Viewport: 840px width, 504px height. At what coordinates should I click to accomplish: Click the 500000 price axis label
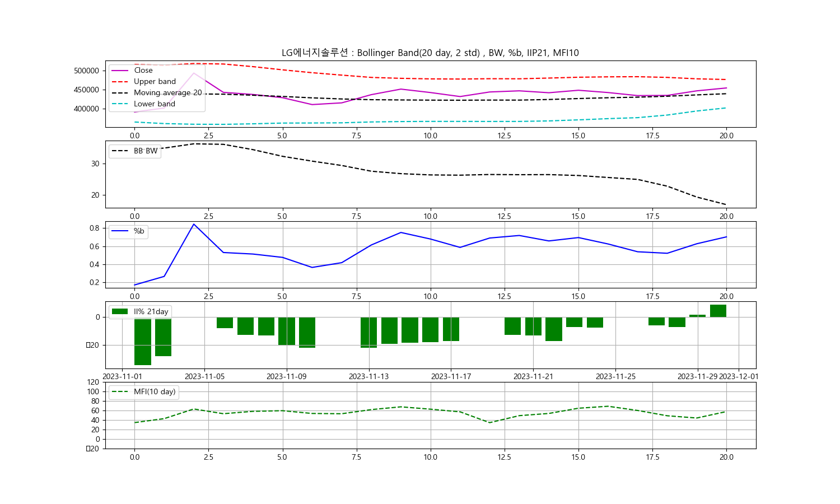tap(86, 71)
